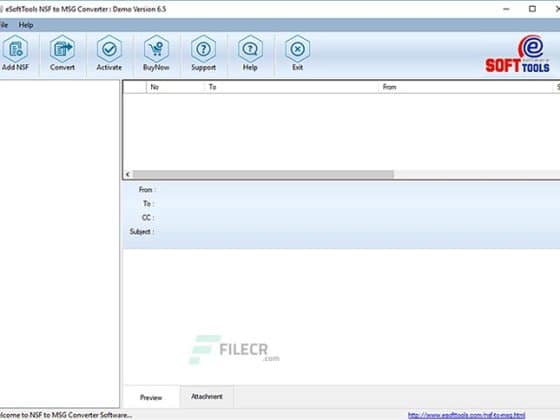Open the Help menu in menu bar
The image size is (560, 420).
(26, 25)
